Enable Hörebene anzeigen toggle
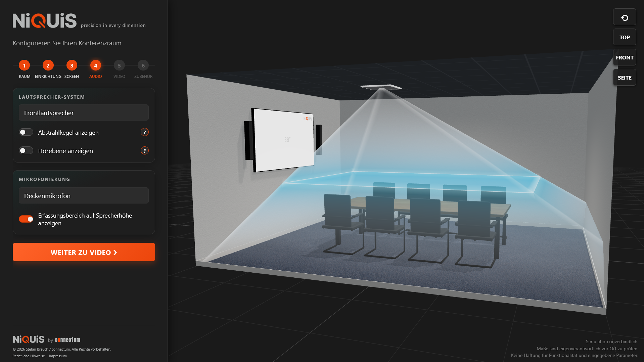 26,150
